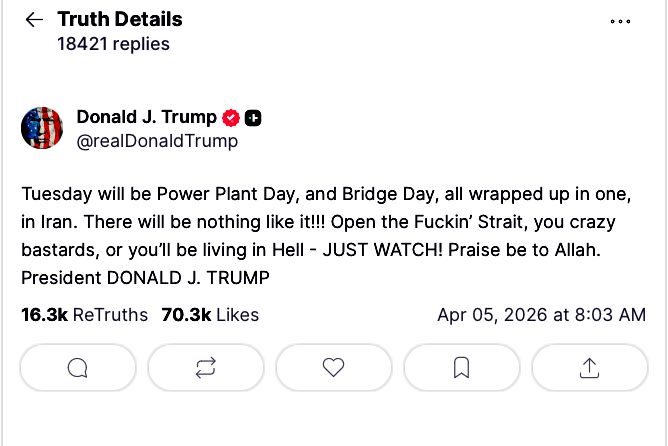The image size is (668, 446).
Task: Toggle the bookmark button
Action: click(x=462, y=368)
